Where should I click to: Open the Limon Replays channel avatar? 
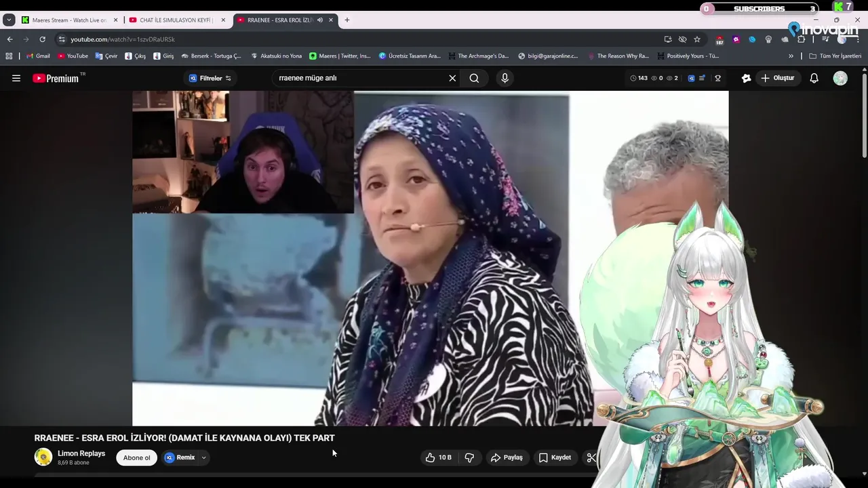pyautogui.click(x=43, y=457)
